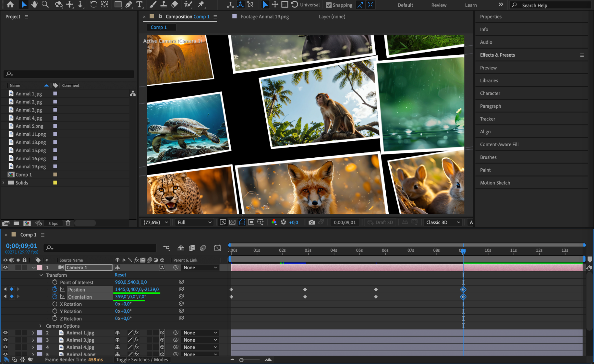Toggle transparency grid in viewer
This screenshot has height=364, width=594.
pyautogui.click(x=232, y=222)
